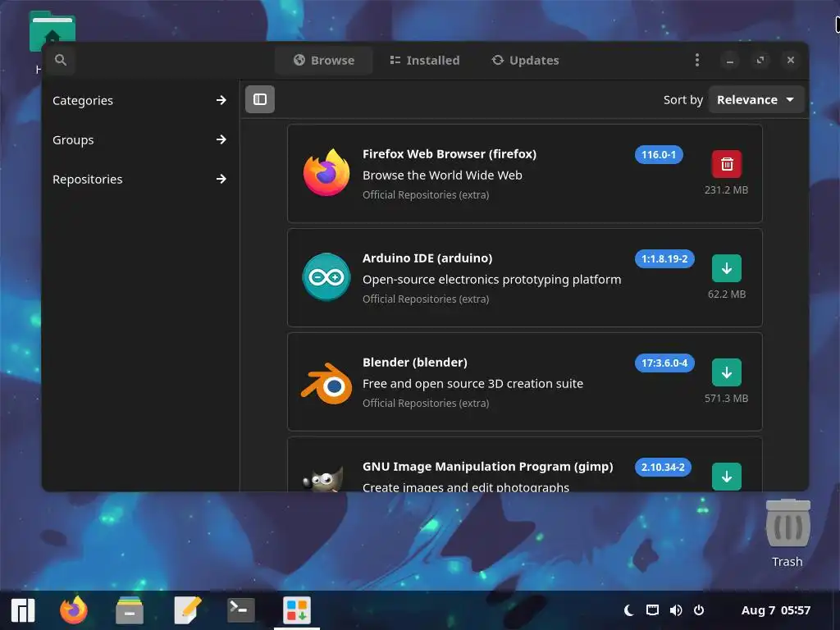Click 'Browse the World Wide Web' description
Image resolution: width=840 pixels, height=630 pixels.
coord(442,176)
